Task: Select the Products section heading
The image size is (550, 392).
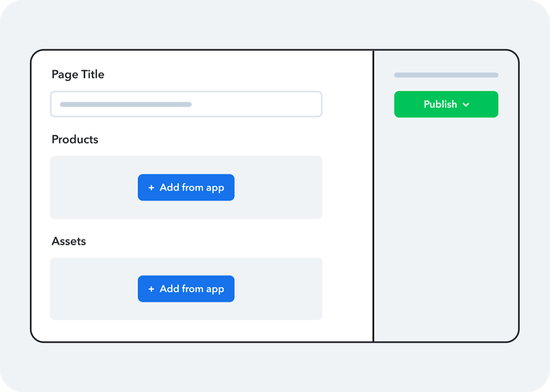Action: click(75, 139)
